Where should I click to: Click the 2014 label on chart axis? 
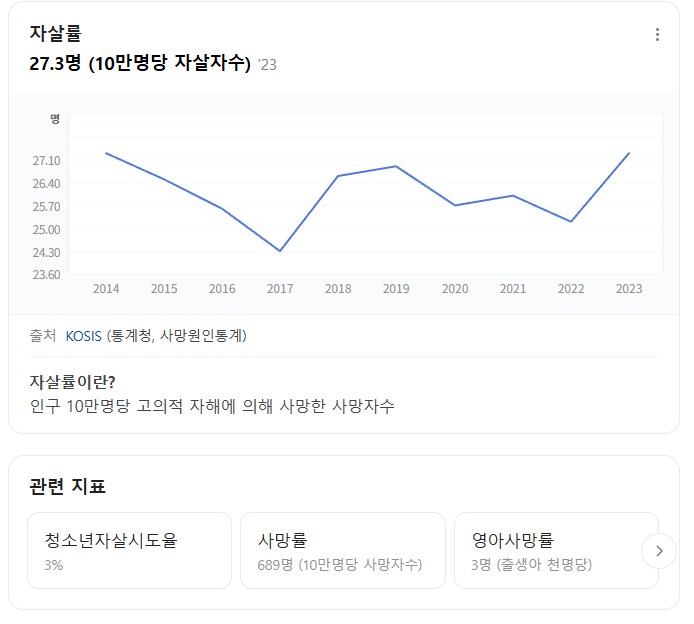106,289
